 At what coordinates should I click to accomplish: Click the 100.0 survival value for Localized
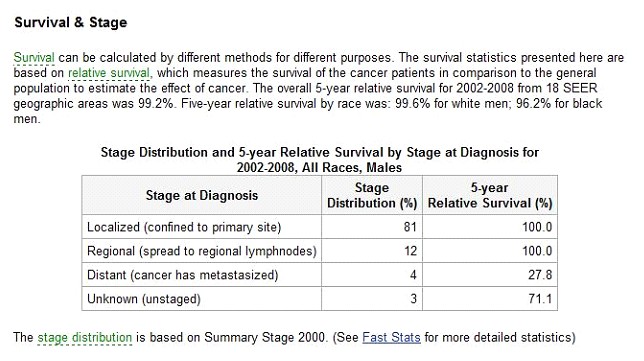(537, 227)
